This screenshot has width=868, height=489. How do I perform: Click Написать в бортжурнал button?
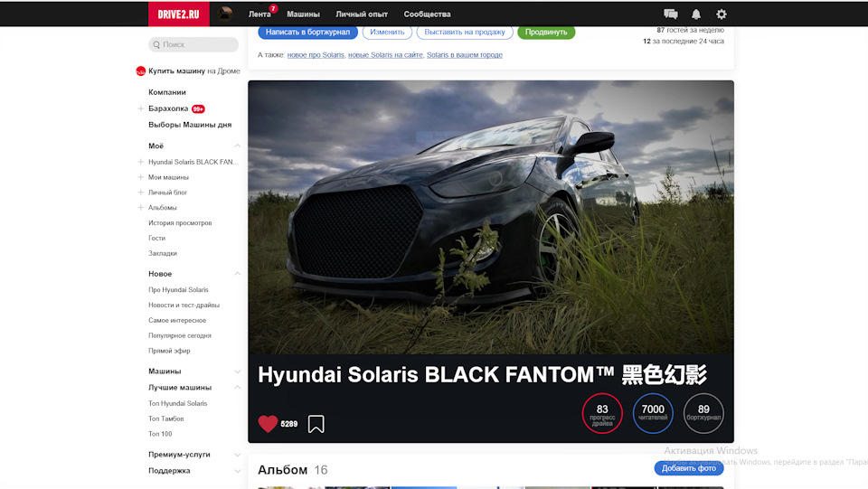pyautogui.click(x=307, y=32)
